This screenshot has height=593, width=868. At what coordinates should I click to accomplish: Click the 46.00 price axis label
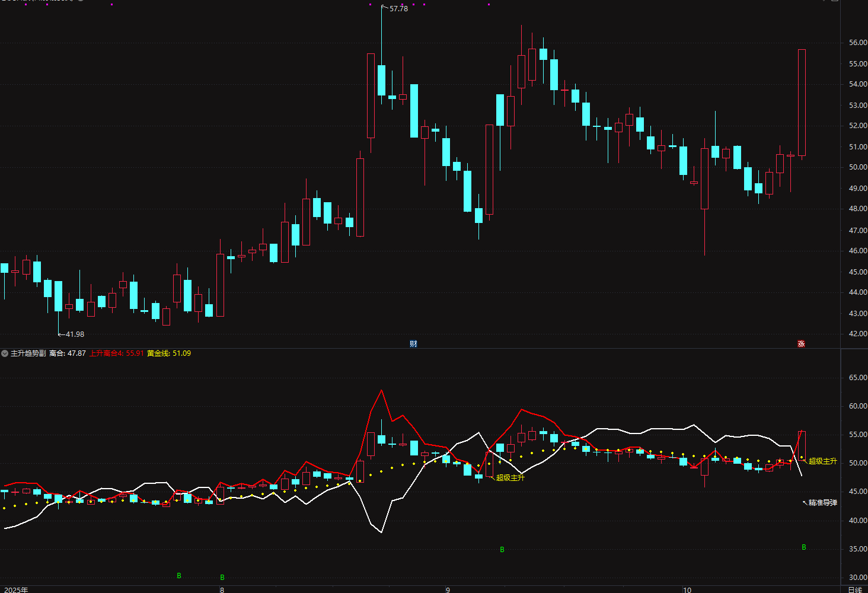858,251
